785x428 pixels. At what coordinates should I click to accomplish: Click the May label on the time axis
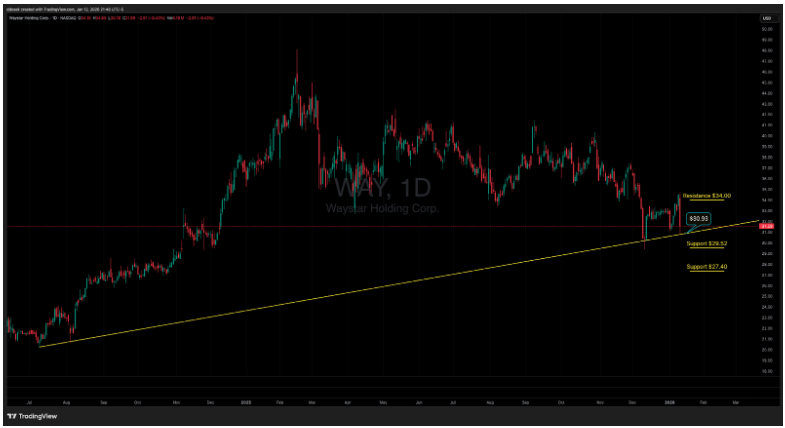coord(383,402)
